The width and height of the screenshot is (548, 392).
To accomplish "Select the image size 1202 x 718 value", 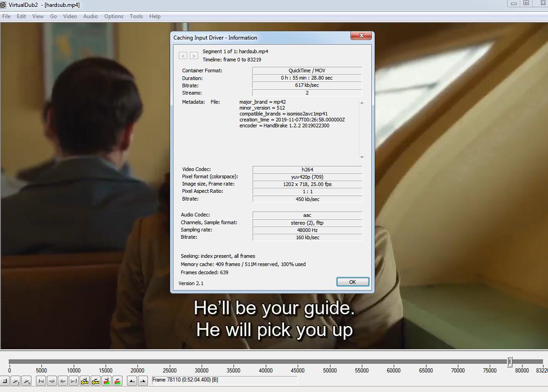I will point(307,184).
